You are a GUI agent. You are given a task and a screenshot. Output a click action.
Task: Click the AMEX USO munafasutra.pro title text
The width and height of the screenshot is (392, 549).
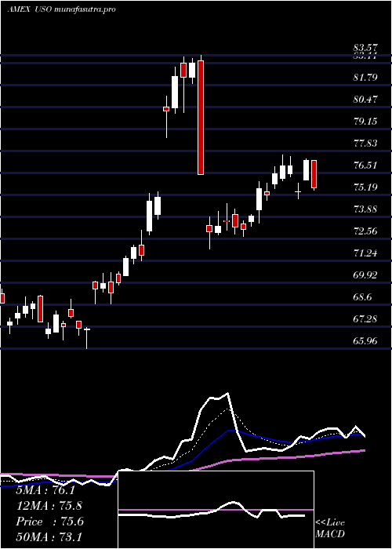62,9
